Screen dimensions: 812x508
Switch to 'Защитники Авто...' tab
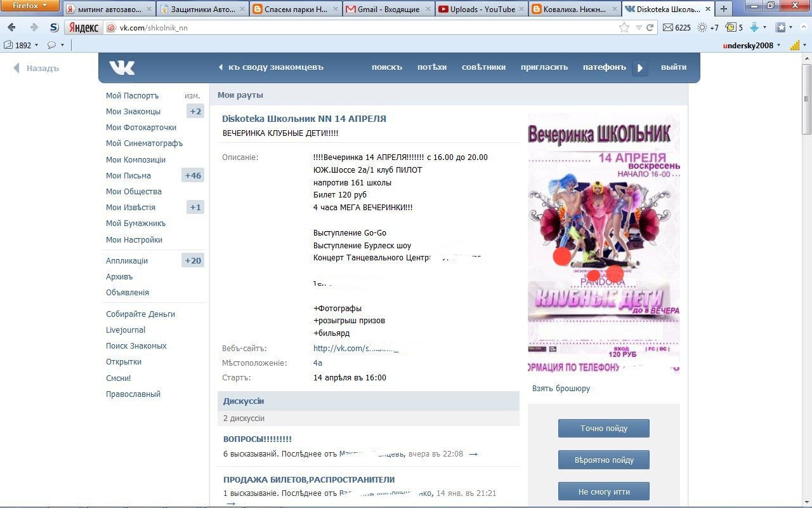202,9
